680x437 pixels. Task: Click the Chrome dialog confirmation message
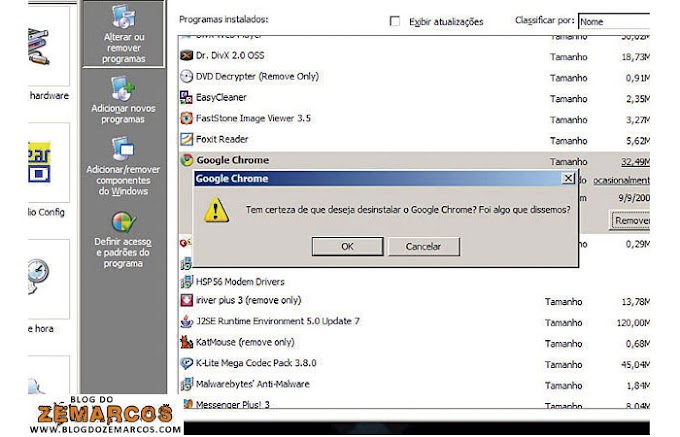coord(408,210)
